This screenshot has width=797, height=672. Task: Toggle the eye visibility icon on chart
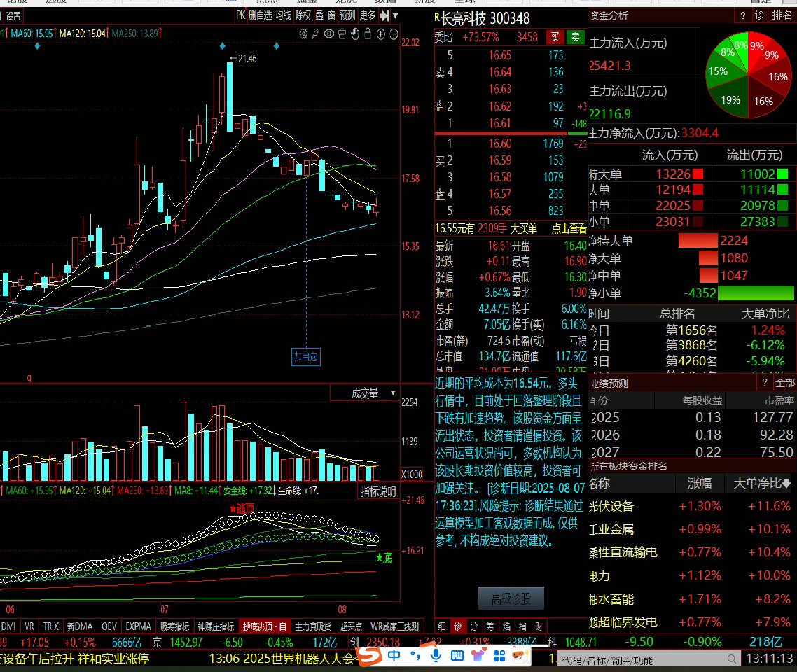tap(329, 34)
